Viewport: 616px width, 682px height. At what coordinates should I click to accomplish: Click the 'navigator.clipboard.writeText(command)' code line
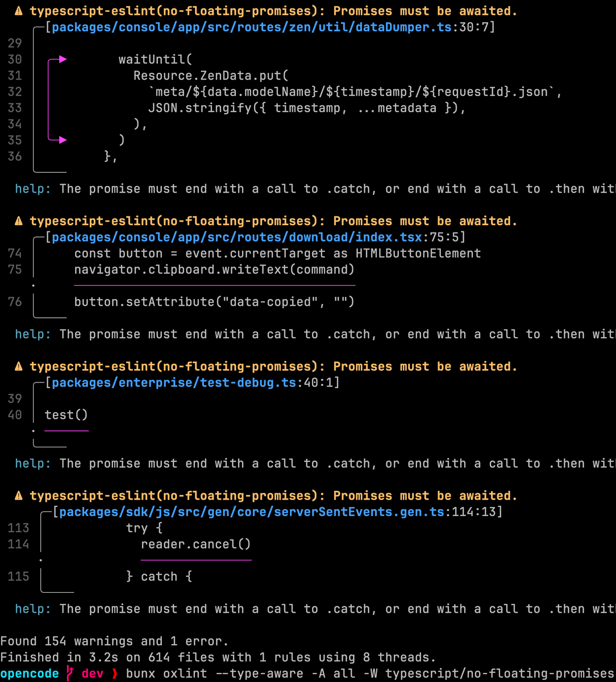click(x=215, y=269)
